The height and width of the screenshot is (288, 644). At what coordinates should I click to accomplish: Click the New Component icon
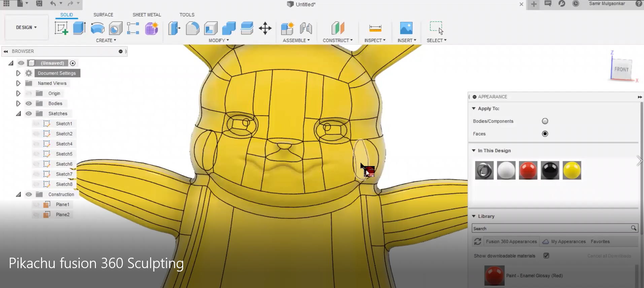coord(288,28)
